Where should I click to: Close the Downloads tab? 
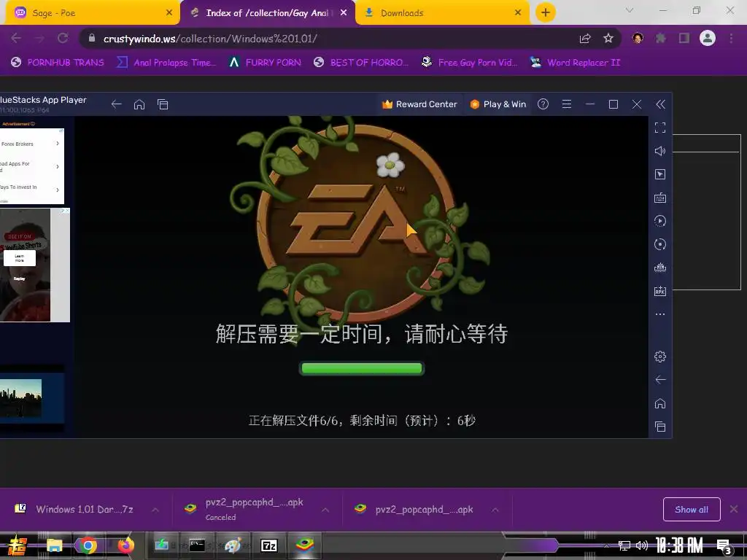(x=518, y=13)
